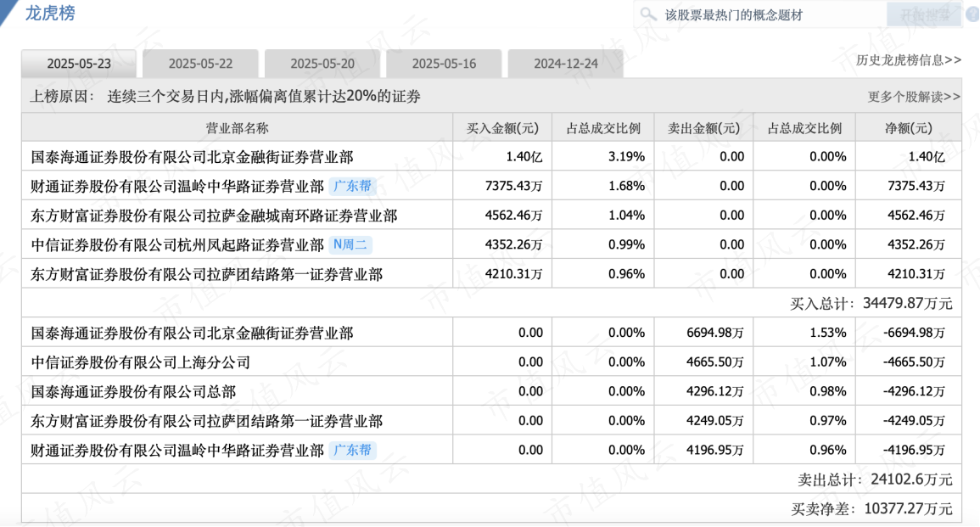Open the 更多个股解读 link
Screen dimensions: 980x527
click(914, 97)
